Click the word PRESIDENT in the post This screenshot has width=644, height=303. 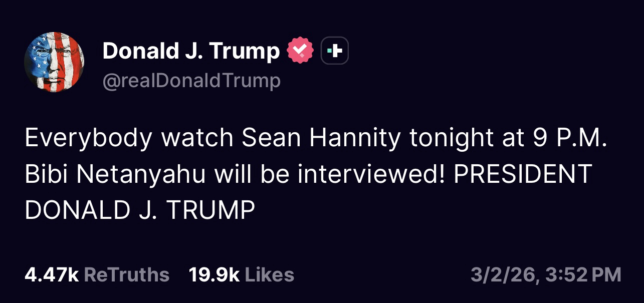[523, 174]
